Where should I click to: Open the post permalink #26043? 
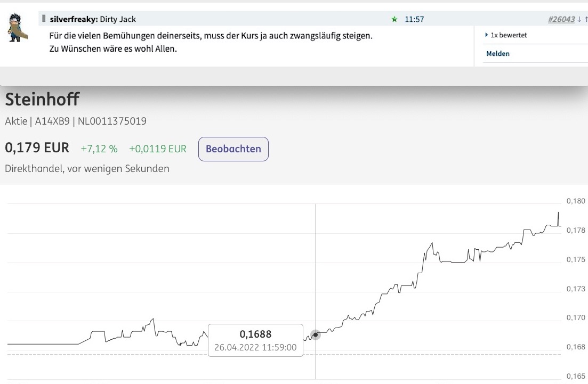(561, 19)
